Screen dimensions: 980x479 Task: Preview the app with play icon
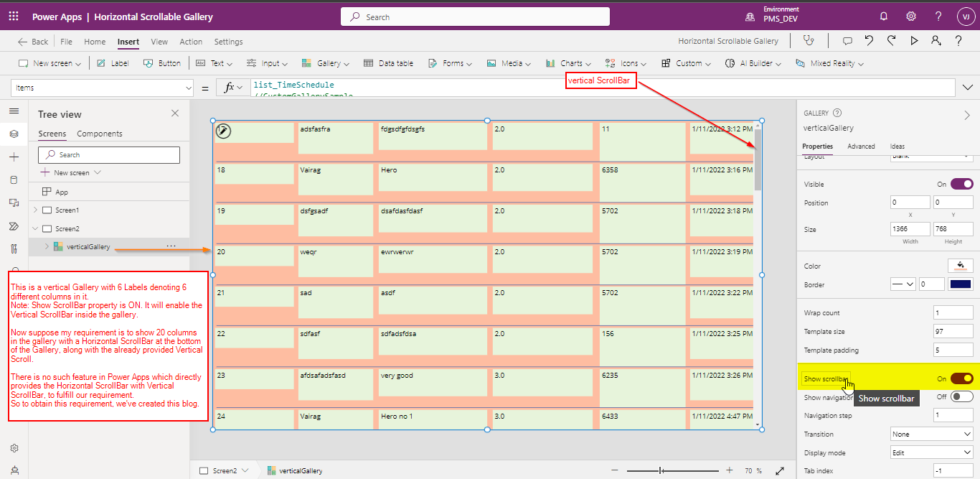914,41
